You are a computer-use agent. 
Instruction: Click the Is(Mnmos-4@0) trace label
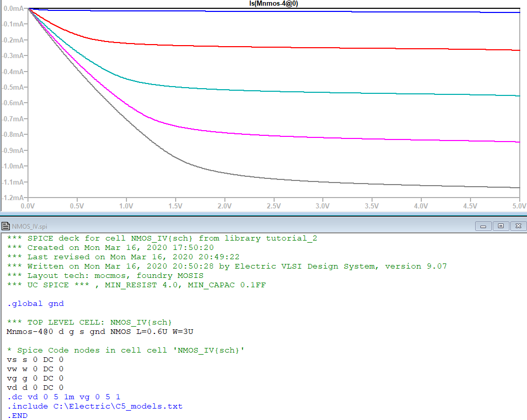click(x=274, y=4)
